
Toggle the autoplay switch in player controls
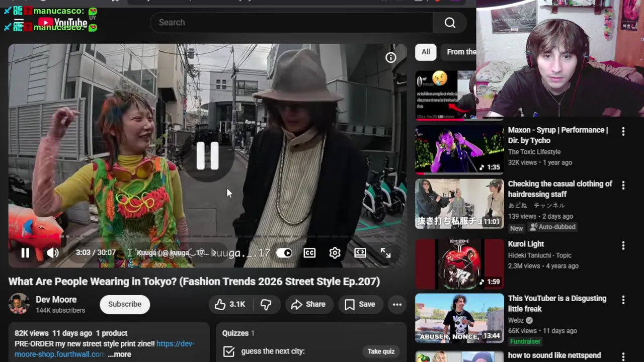point(284,253)
